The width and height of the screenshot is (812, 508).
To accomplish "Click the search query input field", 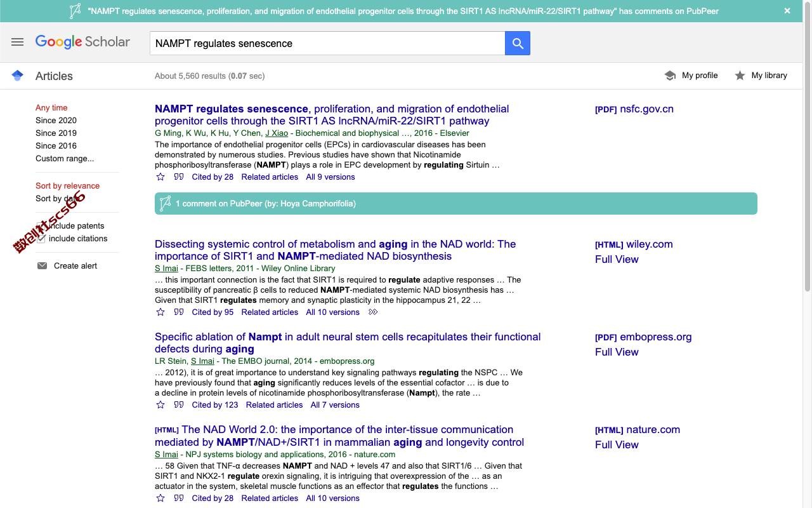I will 327,43.
